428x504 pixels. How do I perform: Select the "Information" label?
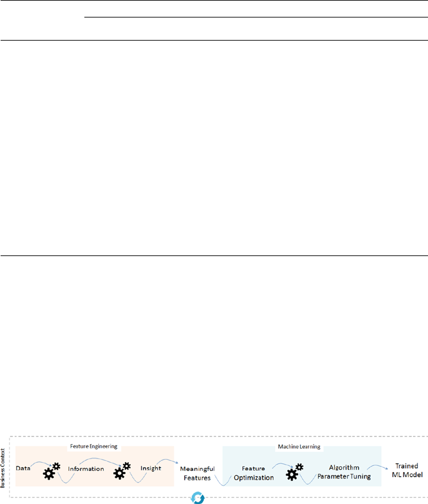tap(86, 469)
